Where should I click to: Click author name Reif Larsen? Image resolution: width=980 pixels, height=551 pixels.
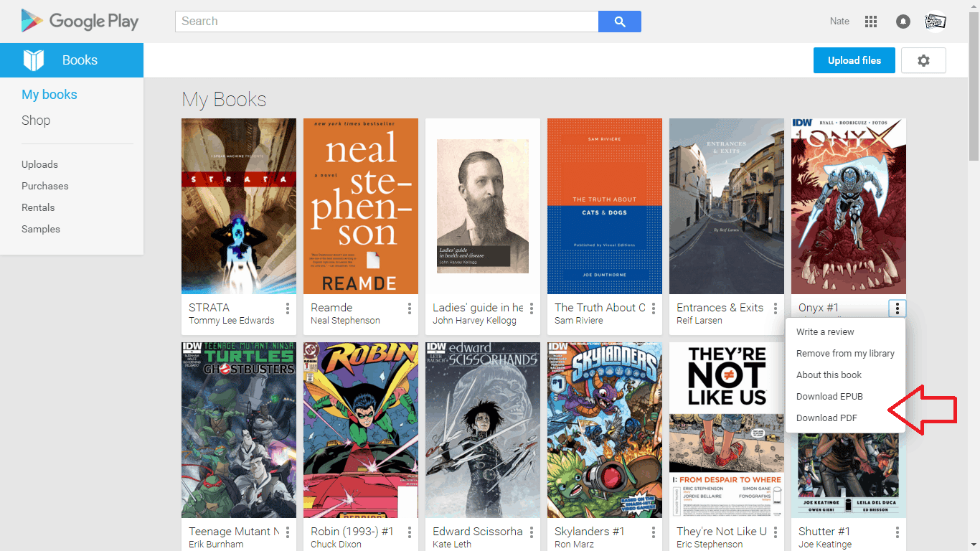point(699,321)
